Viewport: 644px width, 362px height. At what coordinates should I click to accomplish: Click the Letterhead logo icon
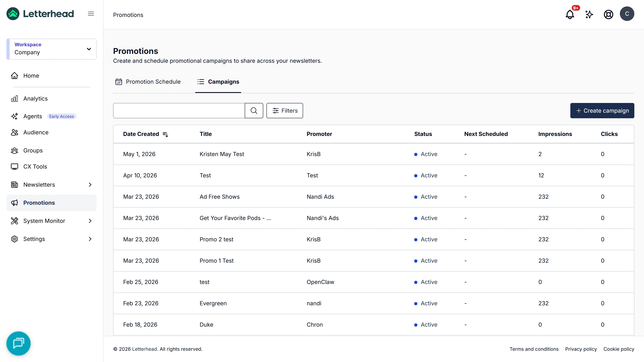pyautogui.click(x=13, y=14)
